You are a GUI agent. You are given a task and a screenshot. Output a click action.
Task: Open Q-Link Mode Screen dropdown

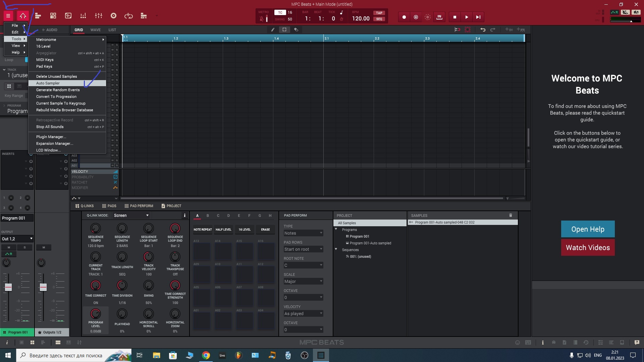(131, 216)
